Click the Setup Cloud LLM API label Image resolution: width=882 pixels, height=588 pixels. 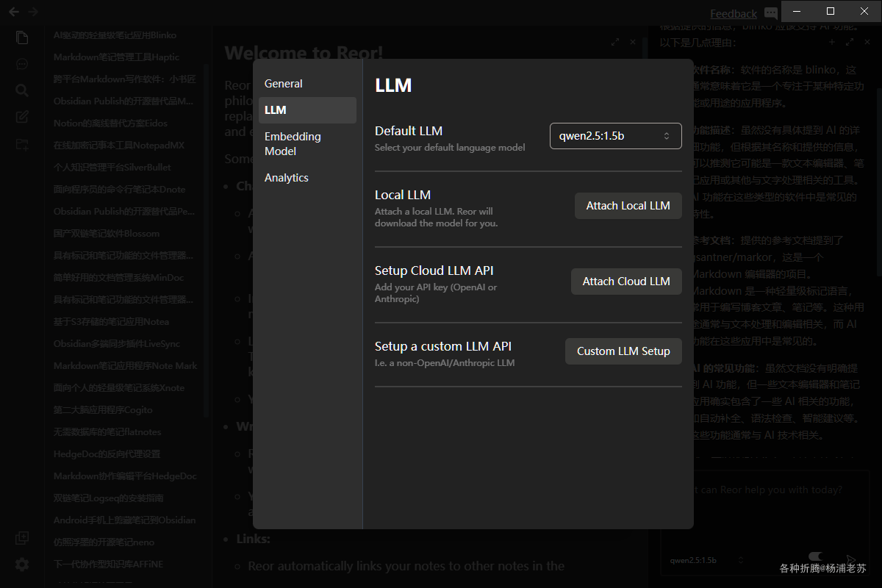pos(434,270)
